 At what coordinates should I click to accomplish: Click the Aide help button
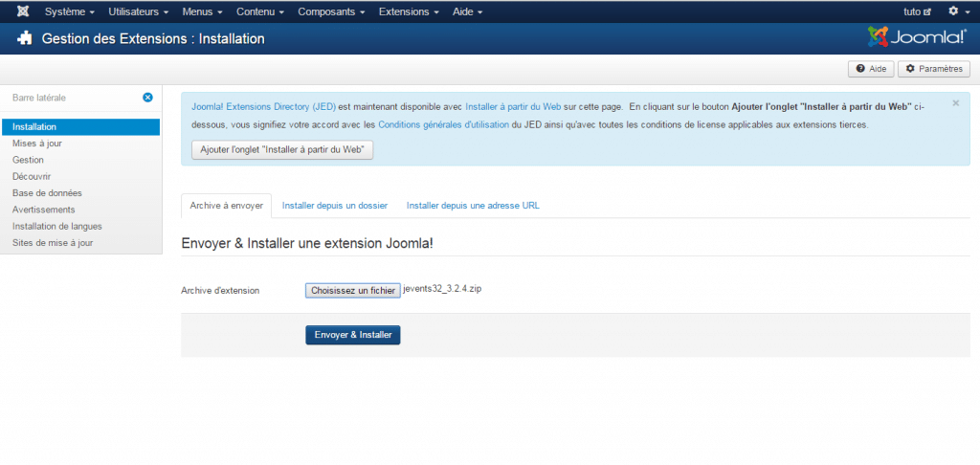(x=870, y=69)
